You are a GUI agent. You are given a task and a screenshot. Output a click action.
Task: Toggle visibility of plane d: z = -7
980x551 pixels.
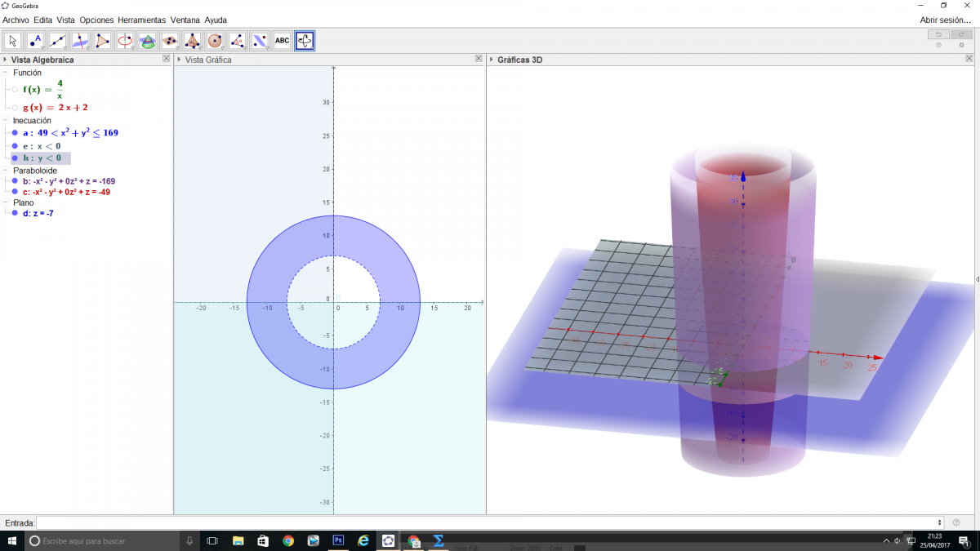(x=15, y=213)
